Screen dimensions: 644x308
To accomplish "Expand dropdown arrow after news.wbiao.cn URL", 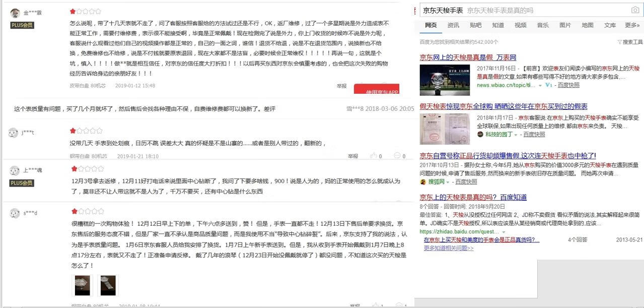I will pos(540,86).
